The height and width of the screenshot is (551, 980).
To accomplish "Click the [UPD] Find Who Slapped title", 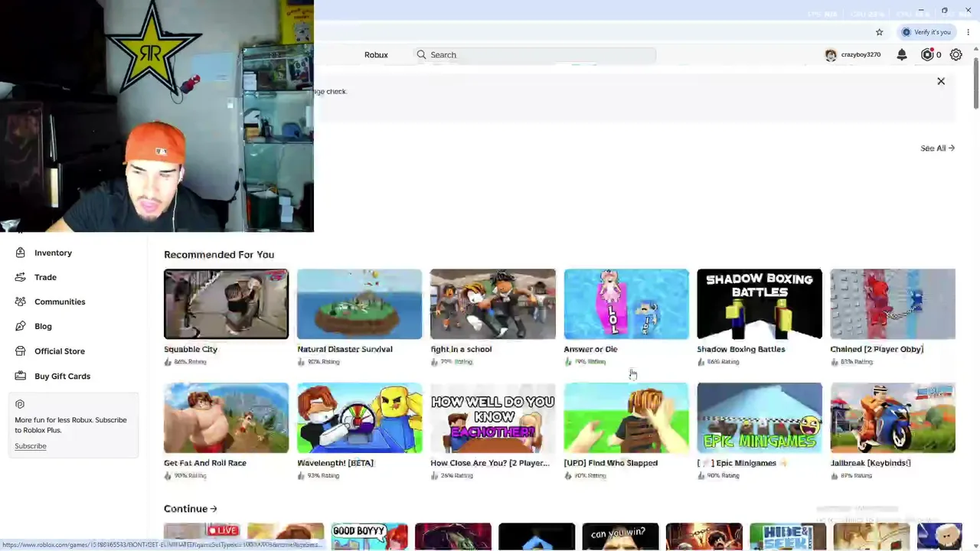I will [x=611, y=463].
